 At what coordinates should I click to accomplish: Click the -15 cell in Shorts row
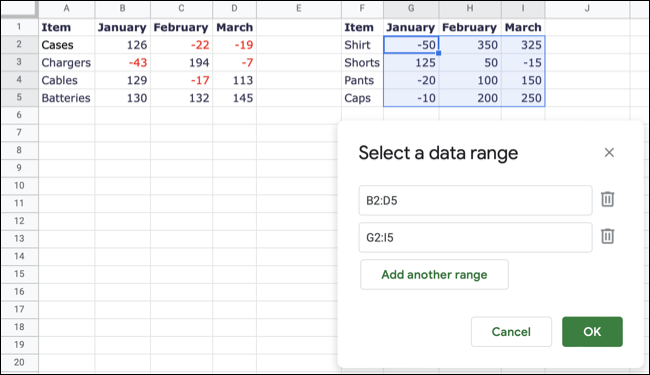point(523,63)
